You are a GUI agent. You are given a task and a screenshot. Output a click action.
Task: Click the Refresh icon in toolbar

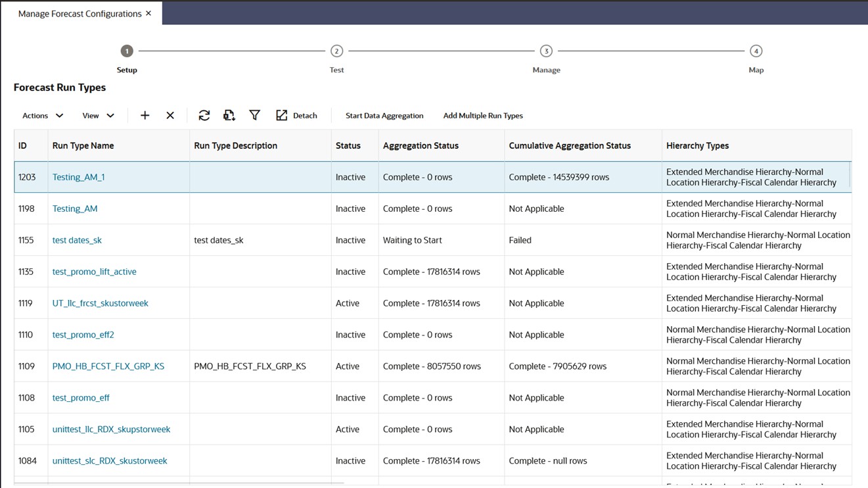pyautogui.click(x=204, y=116)
